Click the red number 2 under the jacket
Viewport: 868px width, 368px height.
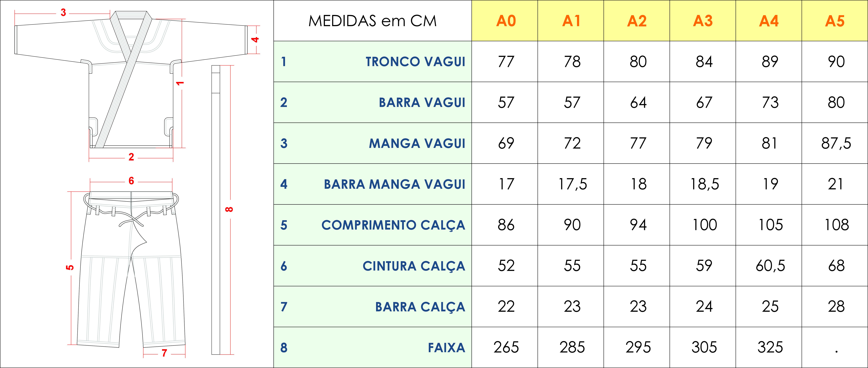point(131,157)
